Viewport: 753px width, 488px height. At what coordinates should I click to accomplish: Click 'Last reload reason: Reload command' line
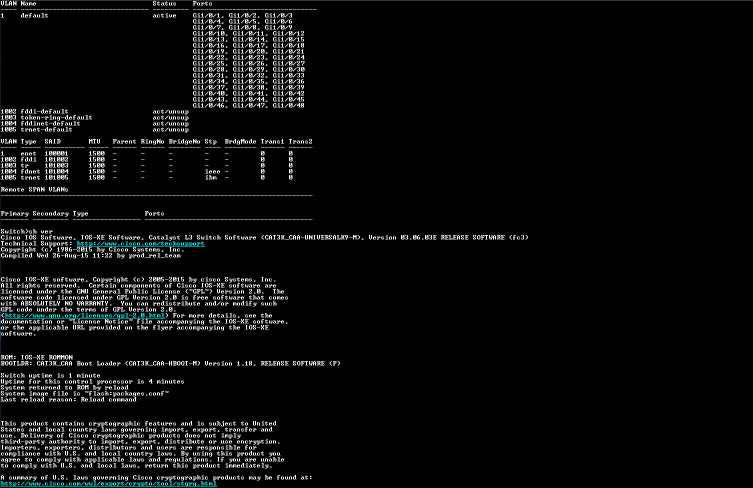point(69,400)
